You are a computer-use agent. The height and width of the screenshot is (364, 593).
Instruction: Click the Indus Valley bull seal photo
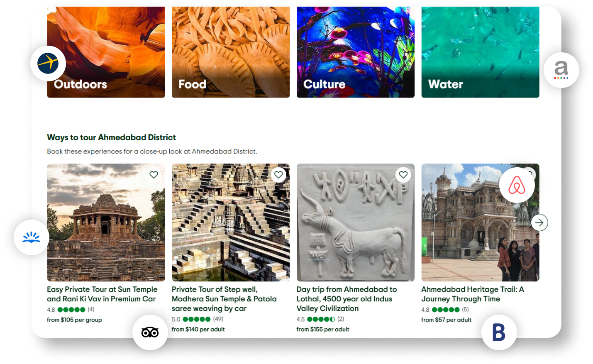(x=356, y=222)
